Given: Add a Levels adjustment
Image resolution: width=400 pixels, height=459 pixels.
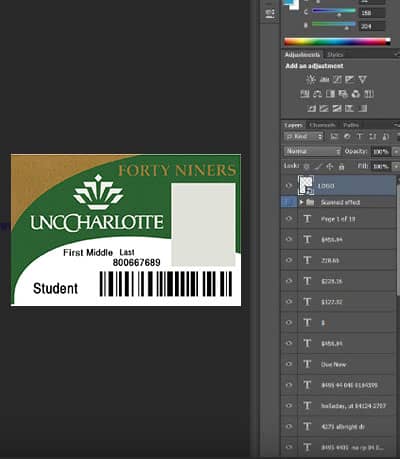Looking at the screenshot, I should tap(324, 79).
